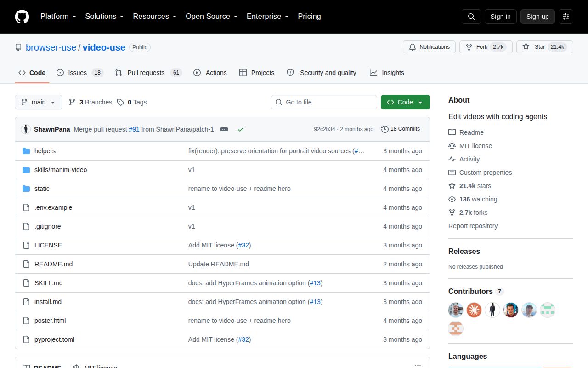Open the Platform dropdown menu
This screenshot has height=368, width=588.
tap(58, 17)
